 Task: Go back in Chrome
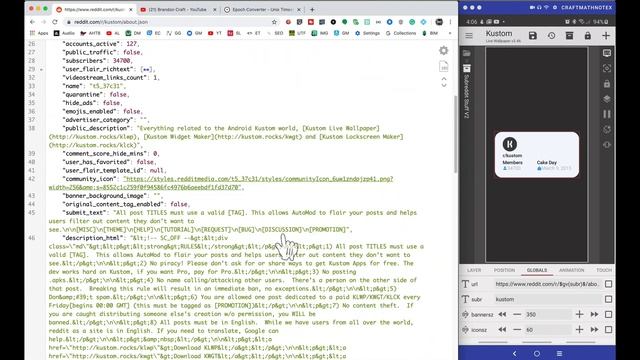tap(32, 22)
